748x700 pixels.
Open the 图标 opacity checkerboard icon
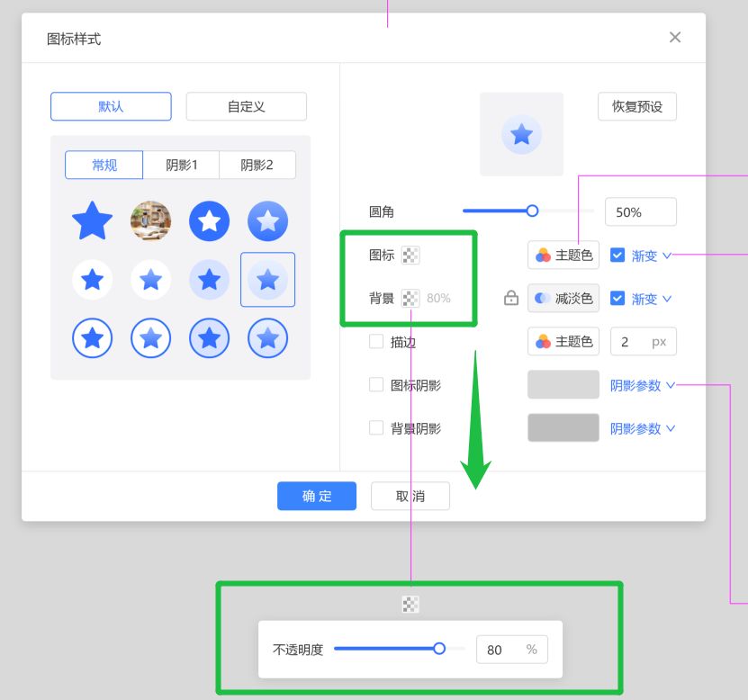tap(410, 256)
